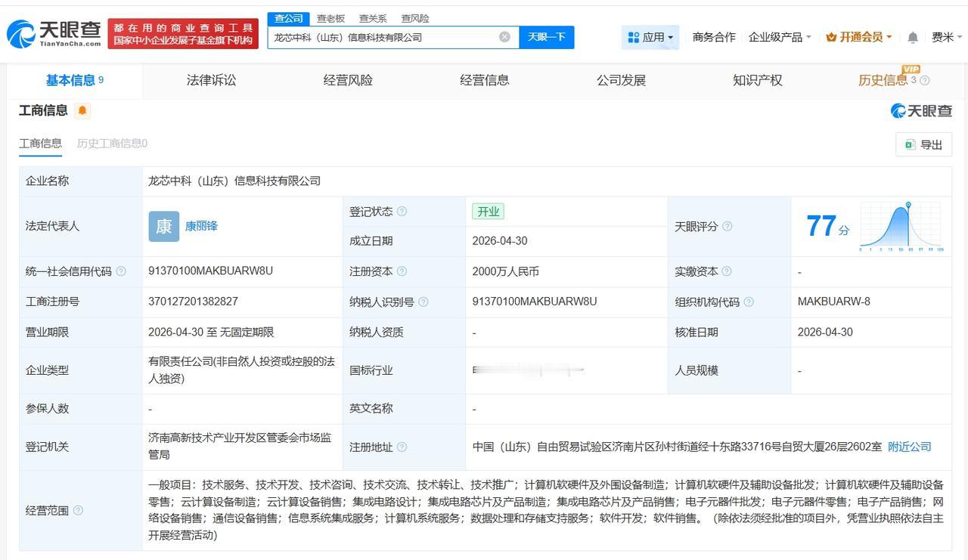The height and width of the screenshot is (560, 968).
Task: Open the 开通会员 dropdown
Action: pos(859,37)
